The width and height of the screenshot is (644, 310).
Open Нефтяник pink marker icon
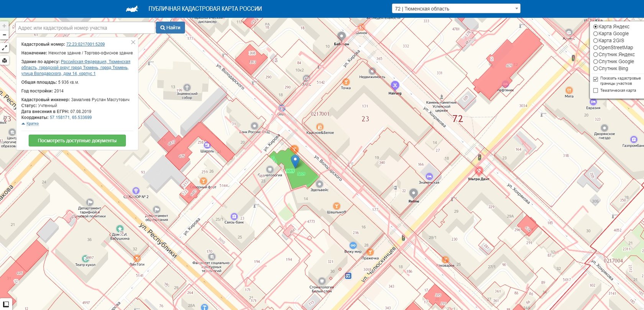(505, 84)
